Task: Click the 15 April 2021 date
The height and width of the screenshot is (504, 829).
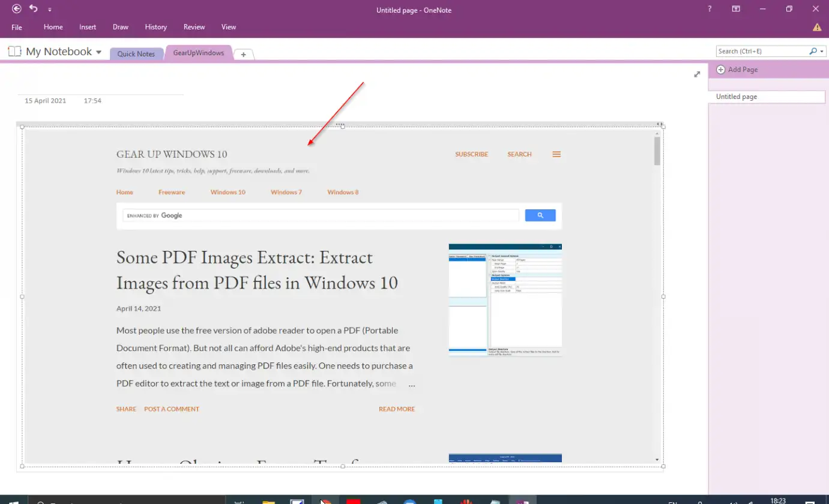Action: pos(46,101)
